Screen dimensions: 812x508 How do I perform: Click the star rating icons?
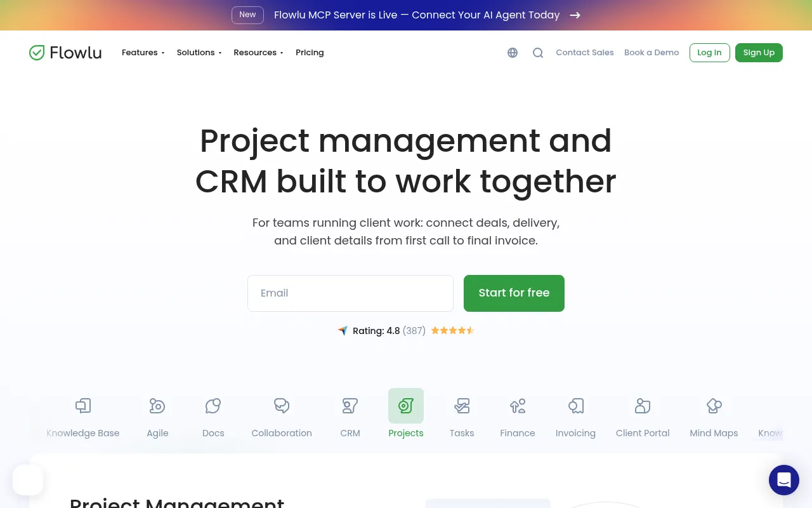(453, 331)
